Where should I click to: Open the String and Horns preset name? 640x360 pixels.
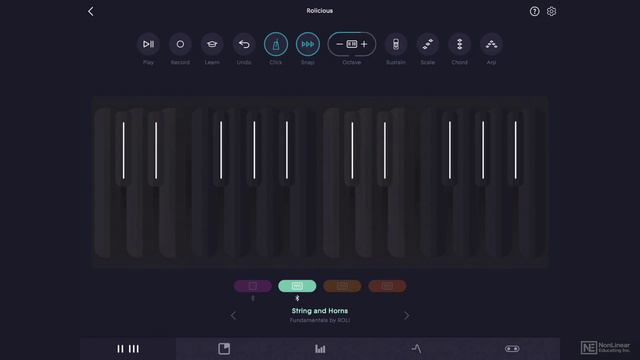(320, 311)
